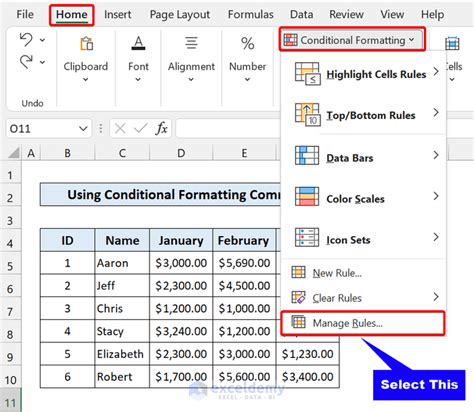Click the Redo arrow icon
The width and height of the screenshot is (474, 412).
point(26,62)
